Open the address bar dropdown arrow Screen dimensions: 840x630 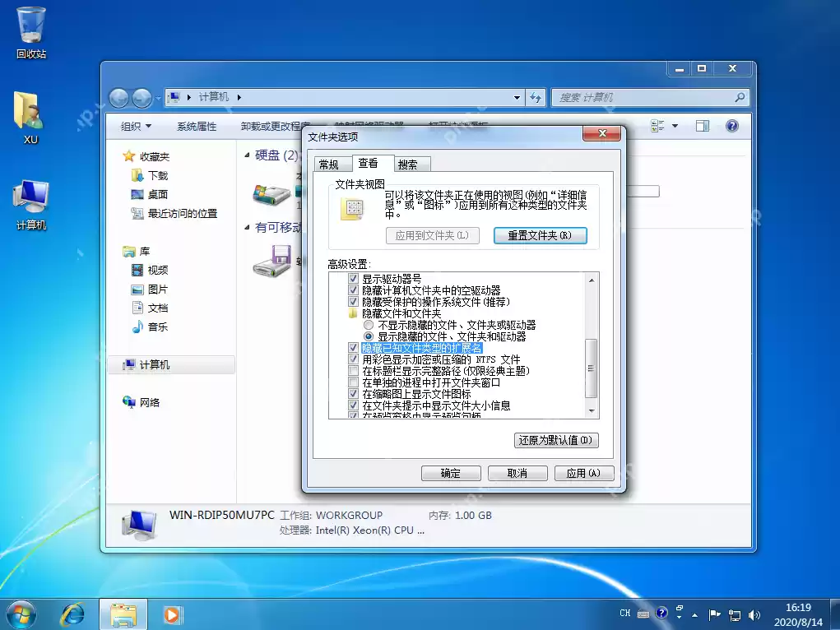(516, 97)
